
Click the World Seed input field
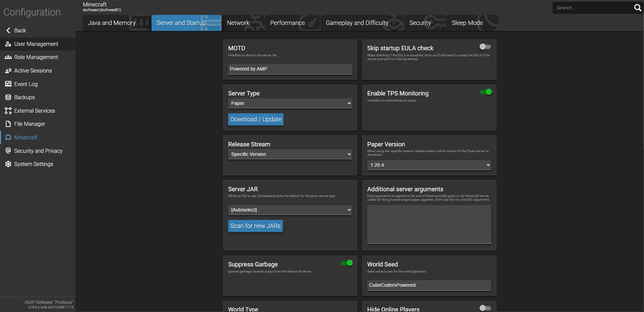coord(429,285)
